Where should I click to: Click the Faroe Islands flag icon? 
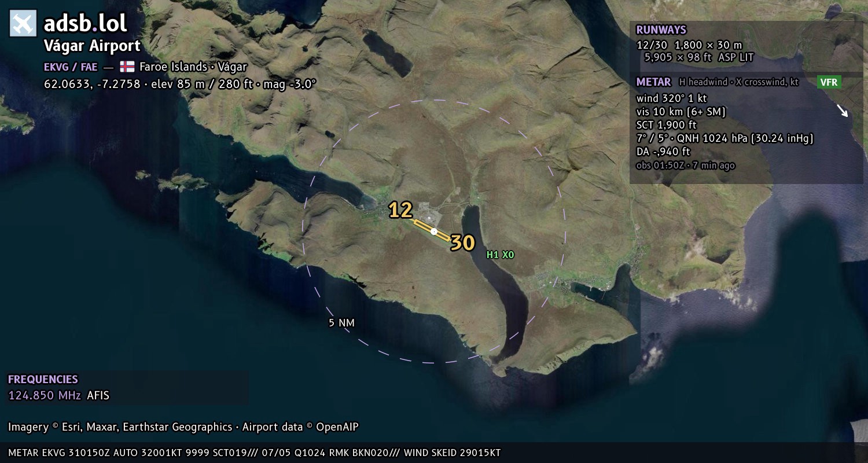(x=127, y=67)
